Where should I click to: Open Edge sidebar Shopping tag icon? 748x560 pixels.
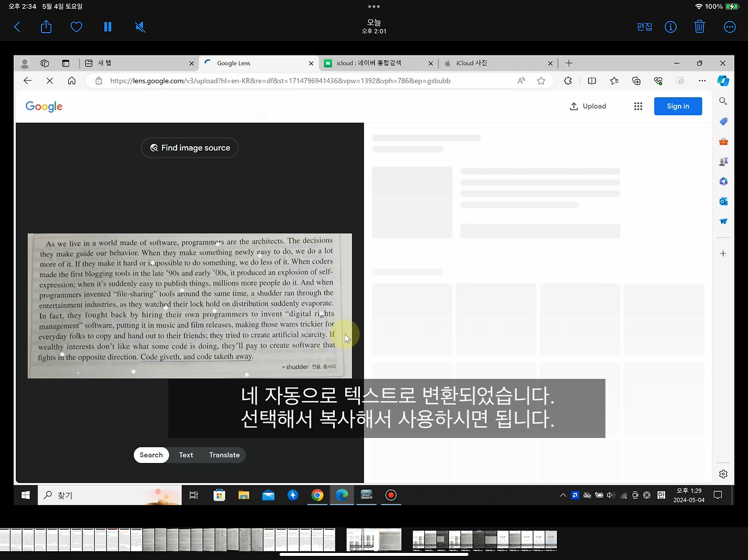pos(723,121)
